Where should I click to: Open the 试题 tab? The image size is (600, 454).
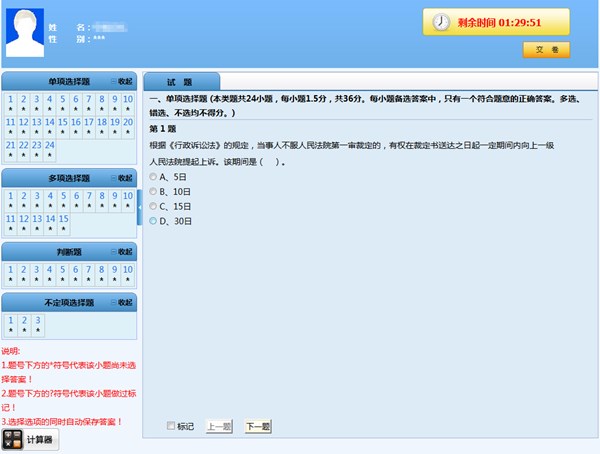180,81
